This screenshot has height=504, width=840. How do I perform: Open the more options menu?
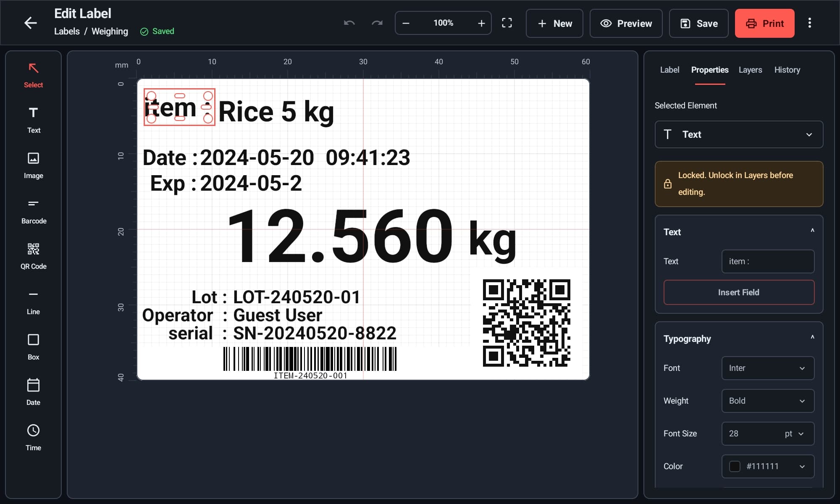click(x=810, y=23)
